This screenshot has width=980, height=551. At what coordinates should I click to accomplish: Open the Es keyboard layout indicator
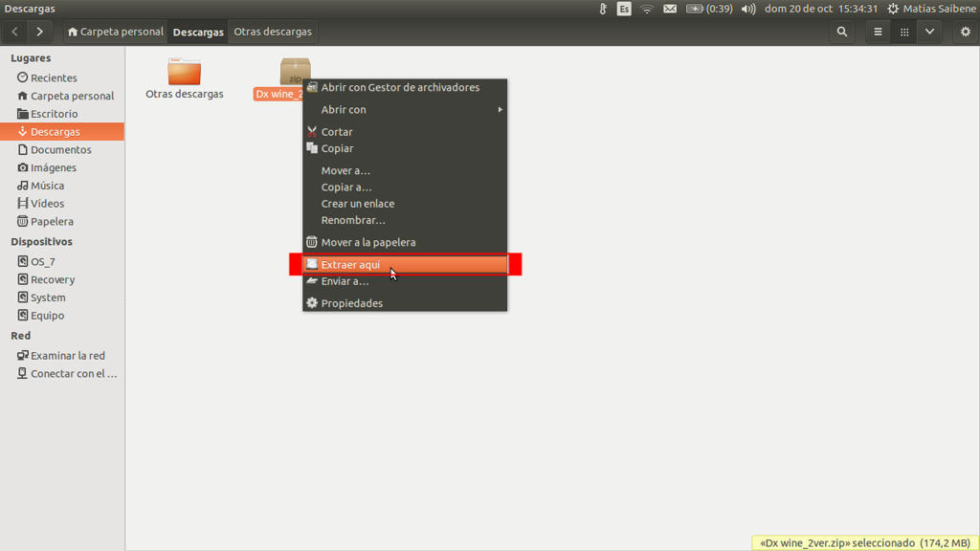pyautogui.click(x=624, y=9)
